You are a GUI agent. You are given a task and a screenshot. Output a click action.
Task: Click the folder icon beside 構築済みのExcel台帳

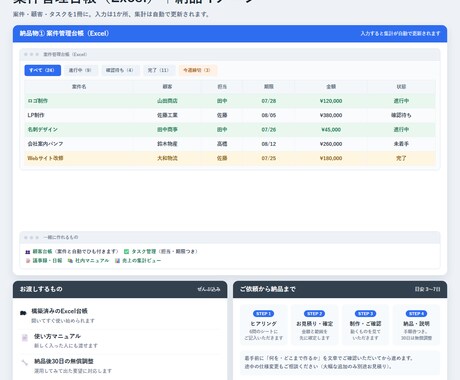coord(23,313)
